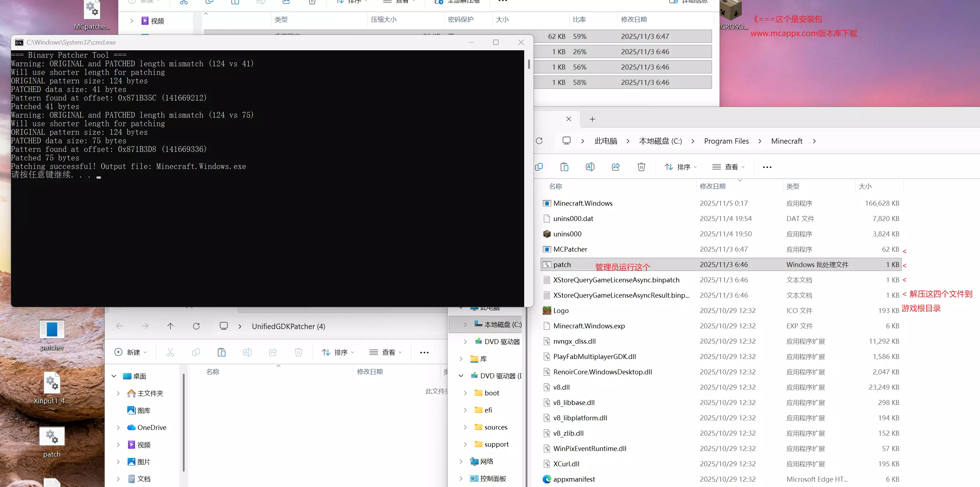The width and height of the screenshot is (980, 487).
Task: Click the up arrow in UnifiedGDKPatcher window
Action: click(x=170, y=326)
